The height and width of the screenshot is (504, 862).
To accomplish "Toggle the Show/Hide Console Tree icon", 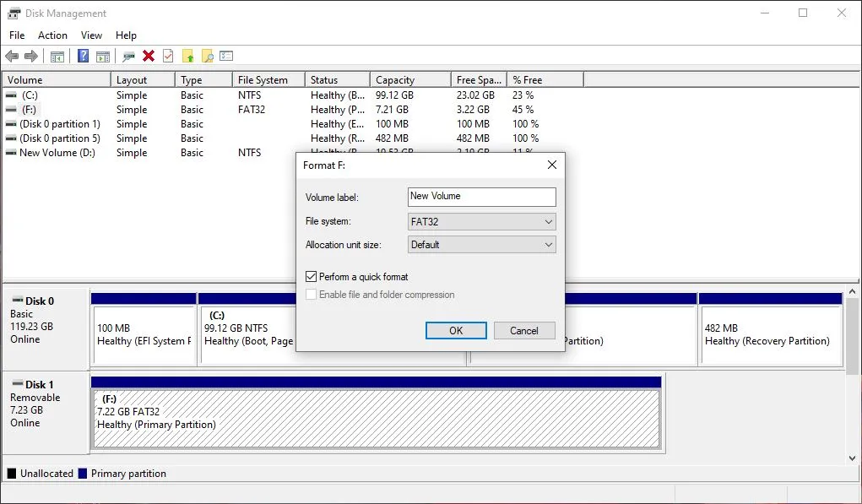I will pos(57,56).
